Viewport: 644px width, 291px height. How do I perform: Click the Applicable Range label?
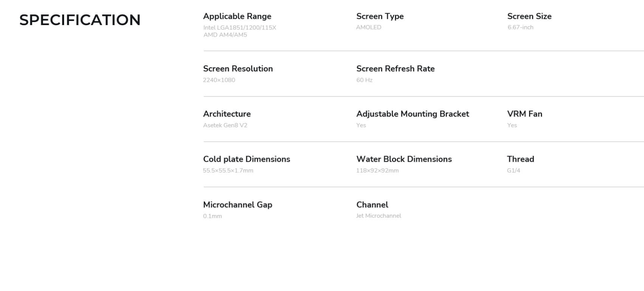coord(237,16)
